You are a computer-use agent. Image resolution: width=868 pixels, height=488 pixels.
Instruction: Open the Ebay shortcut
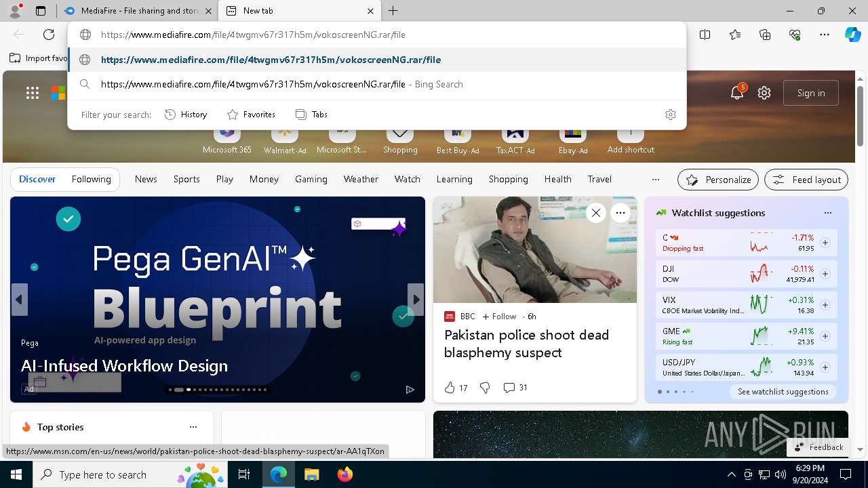pyautogui.click(x=573, y=141)
